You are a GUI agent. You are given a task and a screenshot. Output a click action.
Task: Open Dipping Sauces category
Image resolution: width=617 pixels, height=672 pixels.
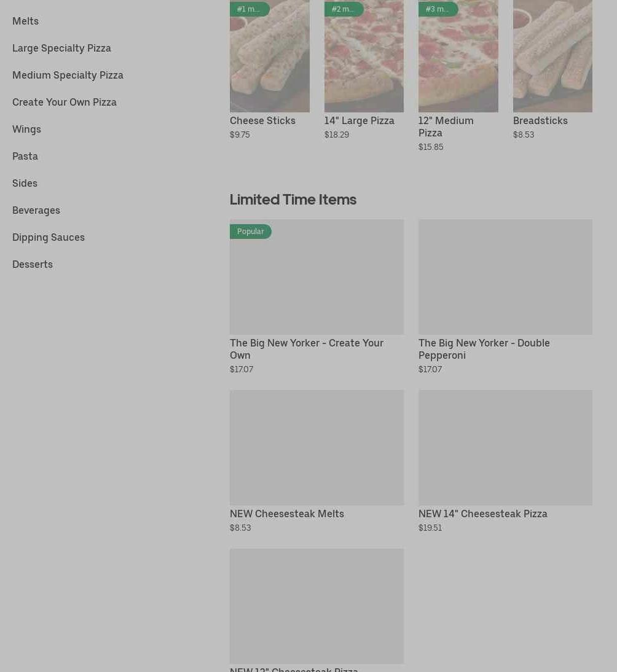(x=49, y=237)
